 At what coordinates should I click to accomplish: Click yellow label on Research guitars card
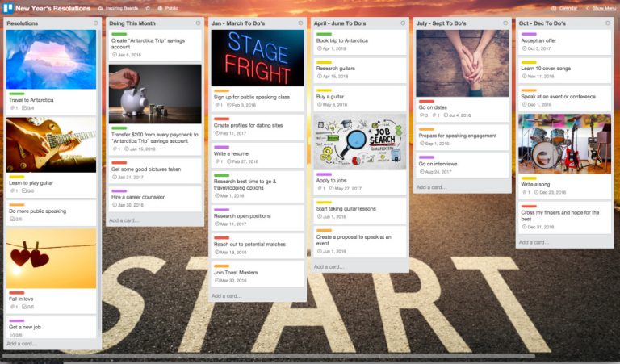point(324,62)
